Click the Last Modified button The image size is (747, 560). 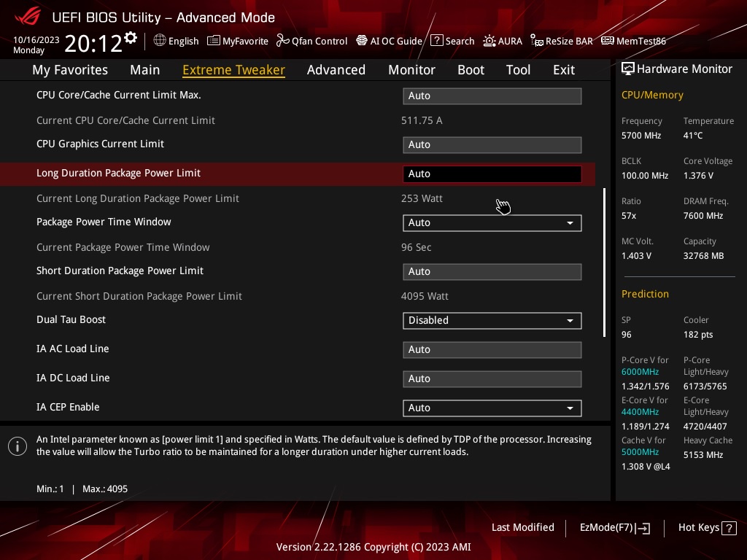pyautogui.click(x=522, y=527)
